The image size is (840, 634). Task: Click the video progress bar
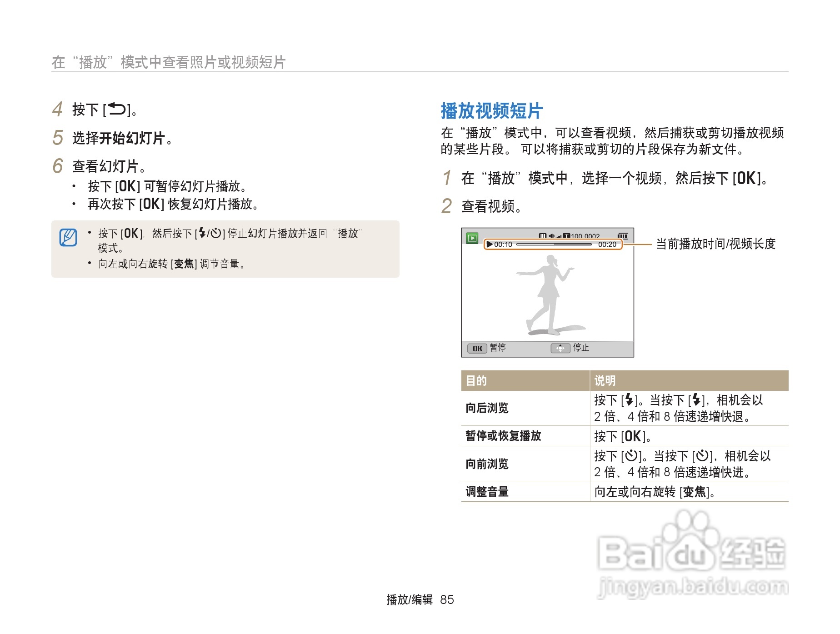pyautogui.click(x=554, y=245)
